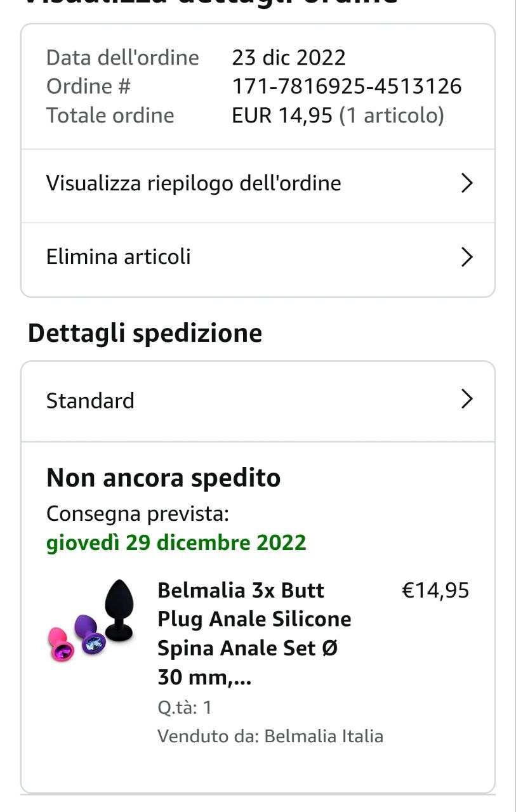Select the Standard shipping row
Screen dimensions: 516x812
coord(91,401)
